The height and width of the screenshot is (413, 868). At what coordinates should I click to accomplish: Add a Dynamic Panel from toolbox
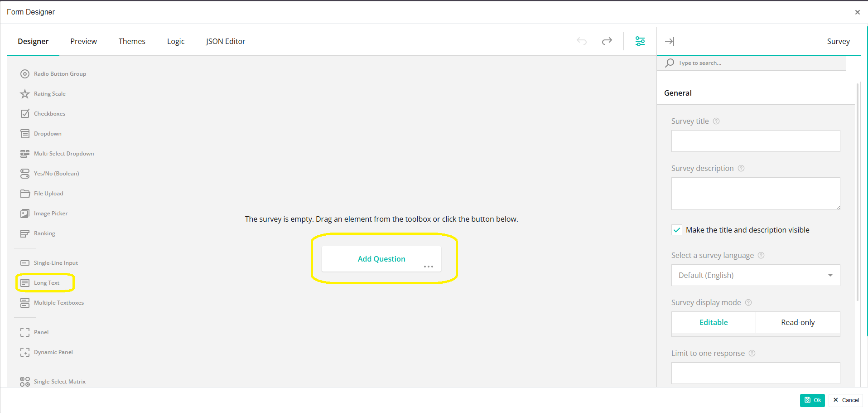coord(53,352)
